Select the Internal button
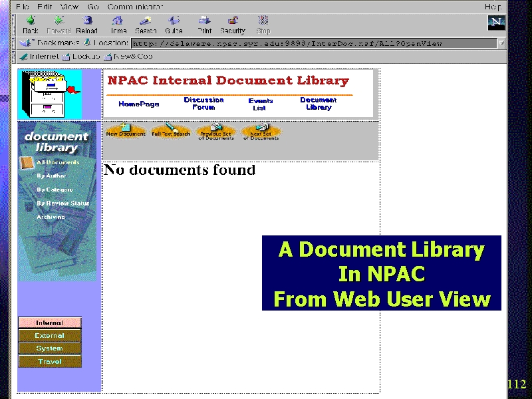 tap(50, 323)
